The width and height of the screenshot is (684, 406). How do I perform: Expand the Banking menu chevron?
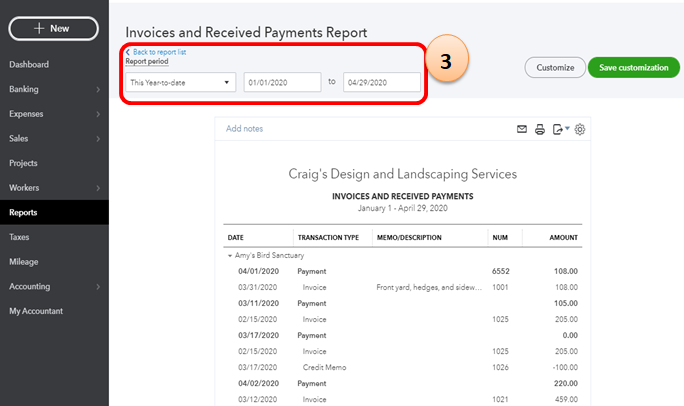97,90
